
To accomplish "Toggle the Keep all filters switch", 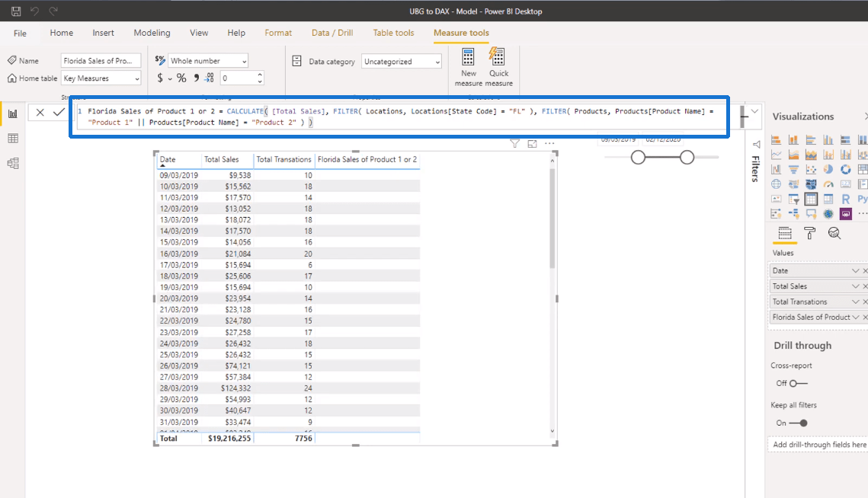I will pyautogui.click(x=798, y=423).
